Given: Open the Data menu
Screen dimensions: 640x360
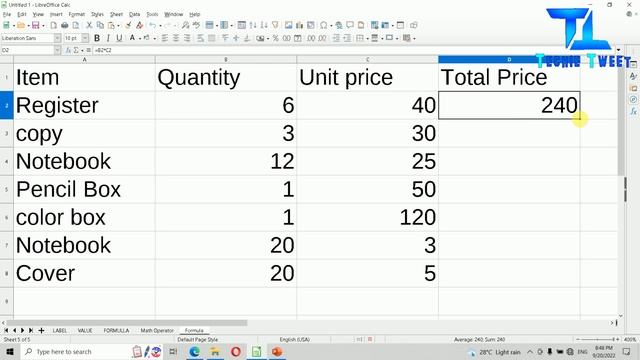Looking at the screenshot, I should point(134,14).
